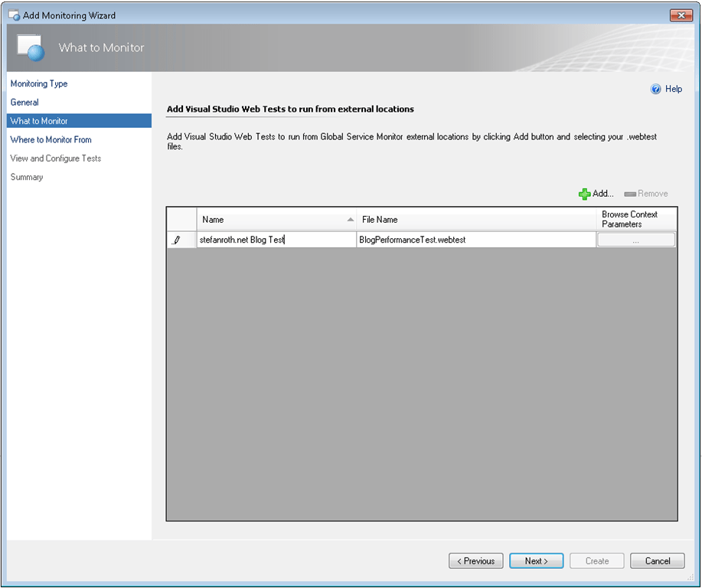Click the green plus Add icon

584,194
